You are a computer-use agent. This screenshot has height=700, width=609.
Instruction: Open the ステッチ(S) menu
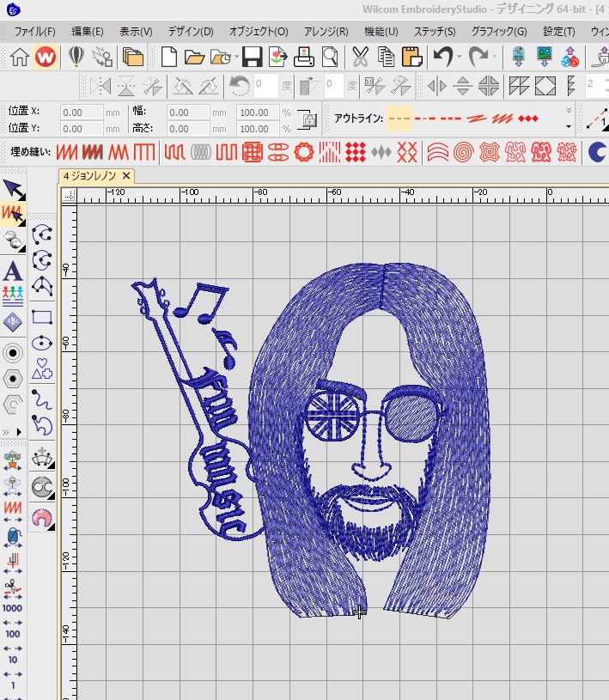(x=435, y=32)
